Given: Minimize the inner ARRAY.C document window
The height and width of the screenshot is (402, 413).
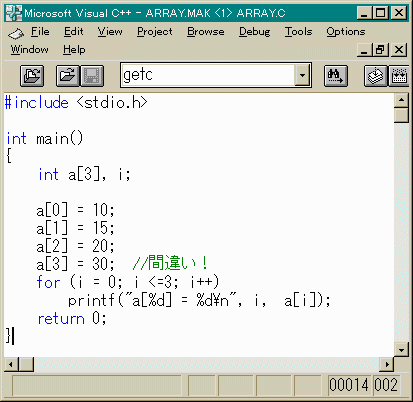Looking at the screenshot, I should pos(365,50).
